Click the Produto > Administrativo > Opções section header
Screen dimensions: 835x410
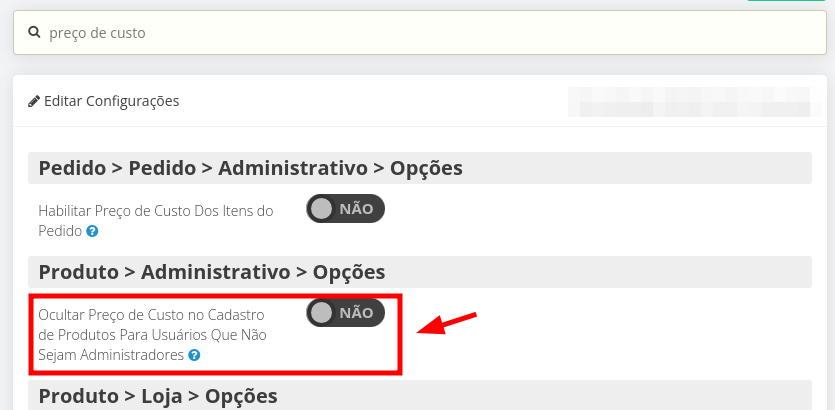pyautogui.click(x=420, y=272)
